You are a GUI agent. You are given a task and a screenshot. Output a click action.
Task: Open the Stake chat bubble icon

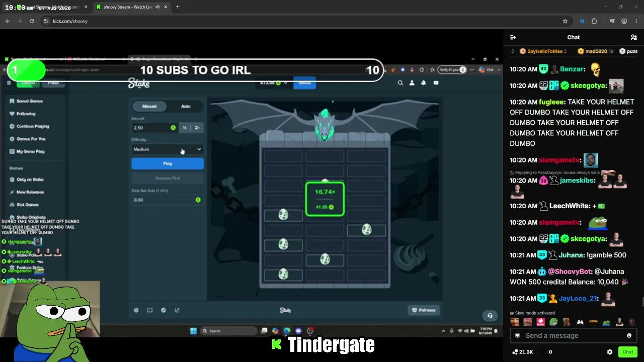436,83
